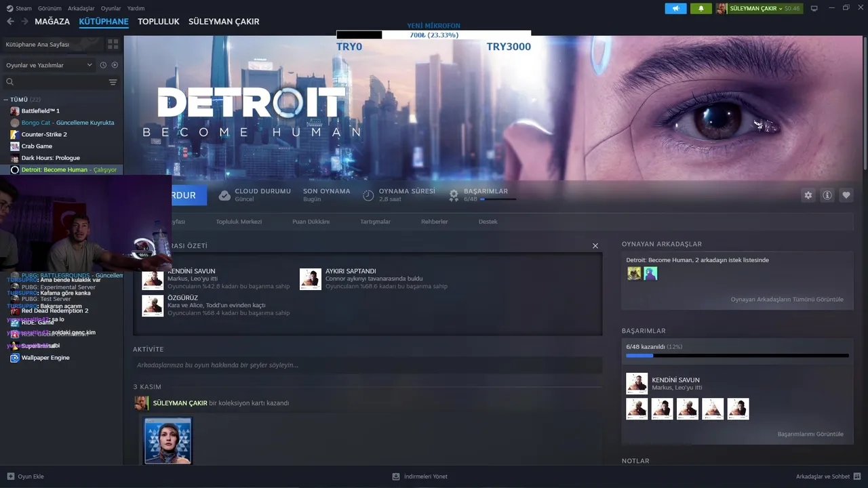Viewport: 868px width, 488px height.
Task: Select Bongo Cat in library list
Action: coord(62,123)
